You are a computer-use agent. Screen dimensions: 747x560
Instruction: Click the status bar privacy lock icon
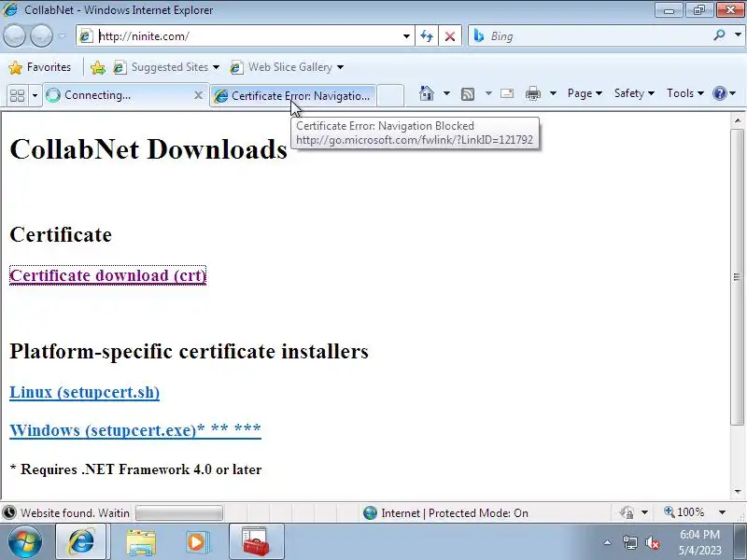627,512
